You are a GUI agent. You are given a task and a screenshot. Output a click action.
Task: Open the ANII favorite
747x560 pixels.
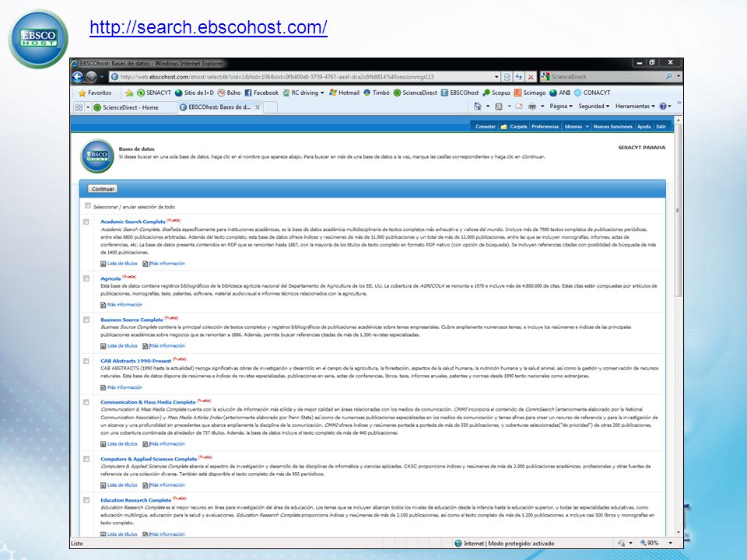tap(559, 93)
